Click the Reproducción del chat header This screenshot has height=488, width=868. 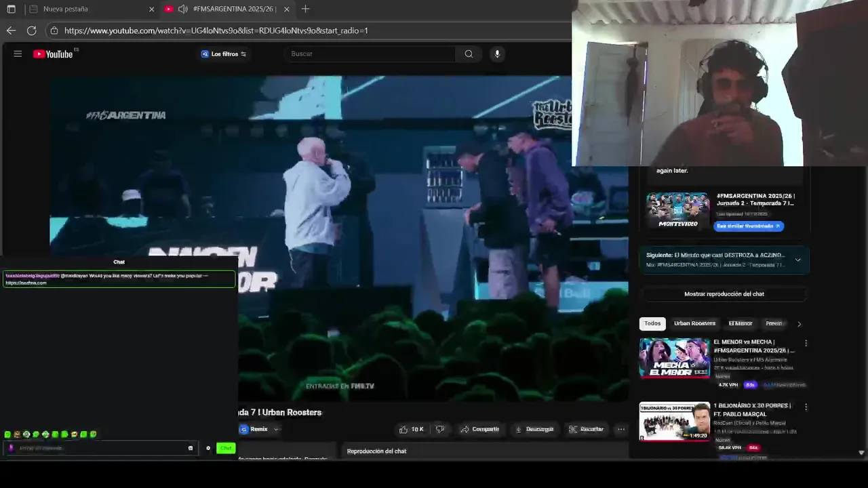[x=376, y=451]
